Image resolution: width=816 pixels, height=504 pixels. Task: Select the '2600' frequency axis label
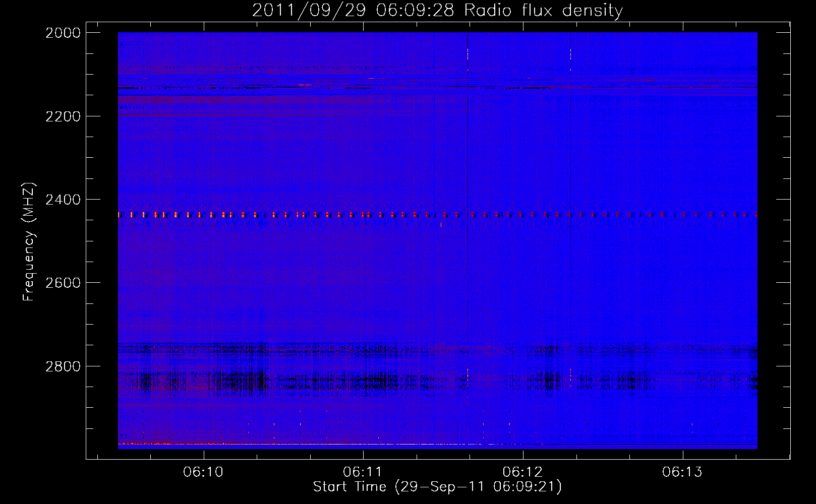click(63, 283)
